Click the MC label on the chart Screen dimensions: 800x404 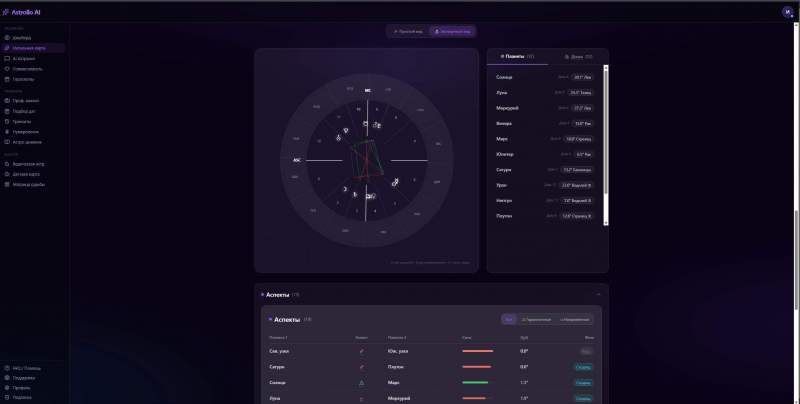tap(367, 91)
